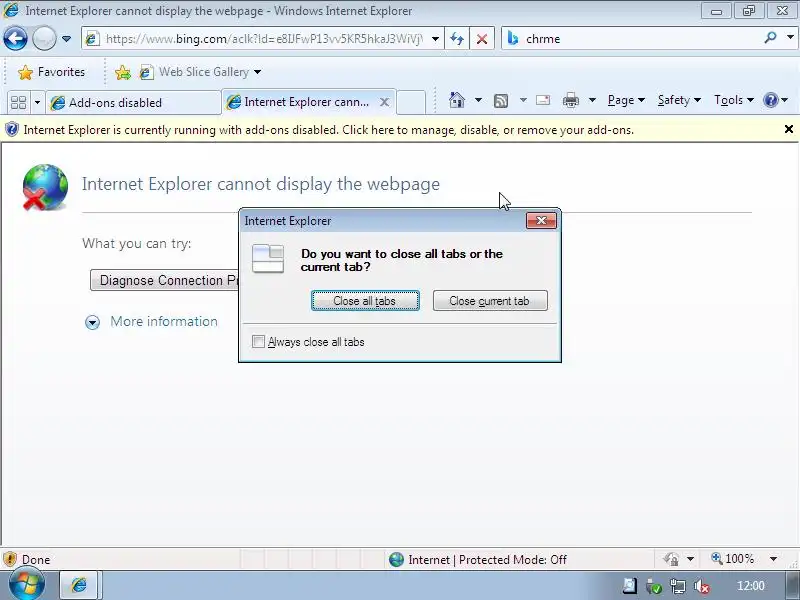Click the Add to Favorites Bar star icon
800x600 pixels.
122,72
